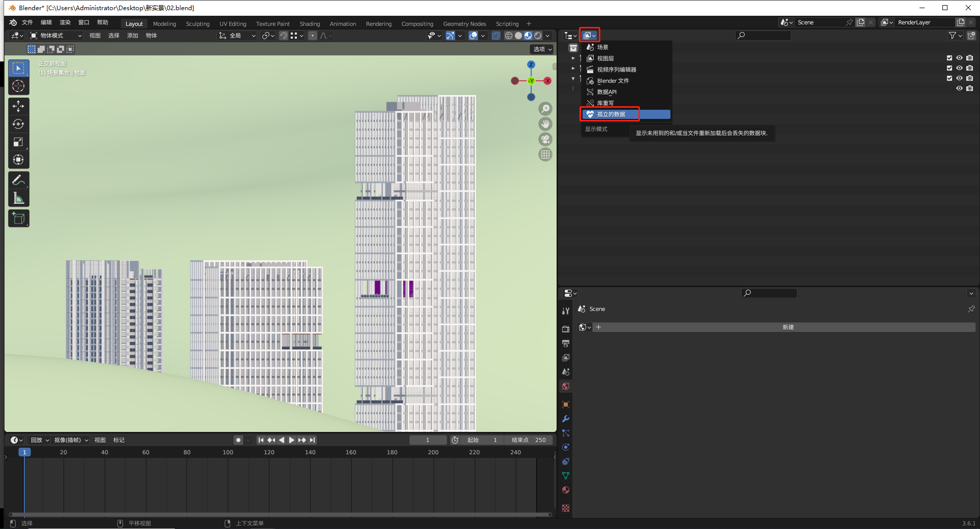Open the 物体模式 mode dropdown

pos(56,36)
